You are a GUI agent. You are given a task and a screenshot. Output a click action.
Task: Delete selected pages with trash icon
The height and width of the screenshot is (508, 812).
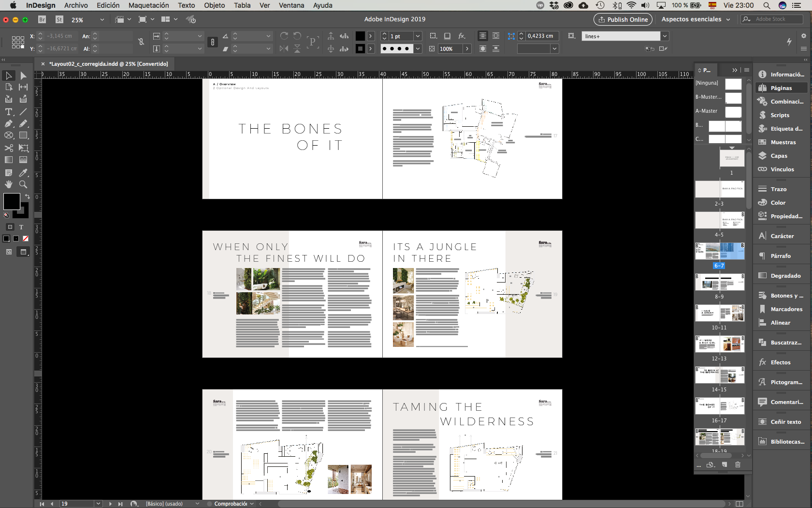coord(738,464)
